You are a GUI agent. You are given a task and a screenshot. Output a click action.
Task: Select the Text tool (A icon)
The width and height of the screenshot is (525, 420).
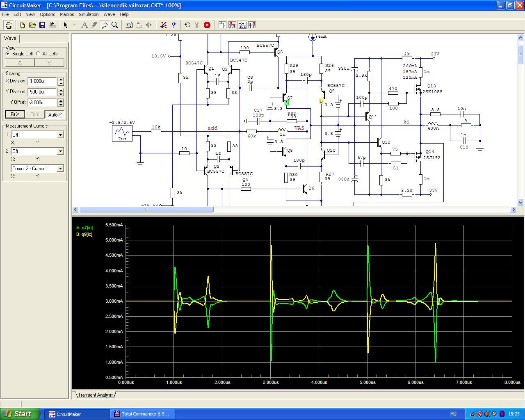coord(84,25)
